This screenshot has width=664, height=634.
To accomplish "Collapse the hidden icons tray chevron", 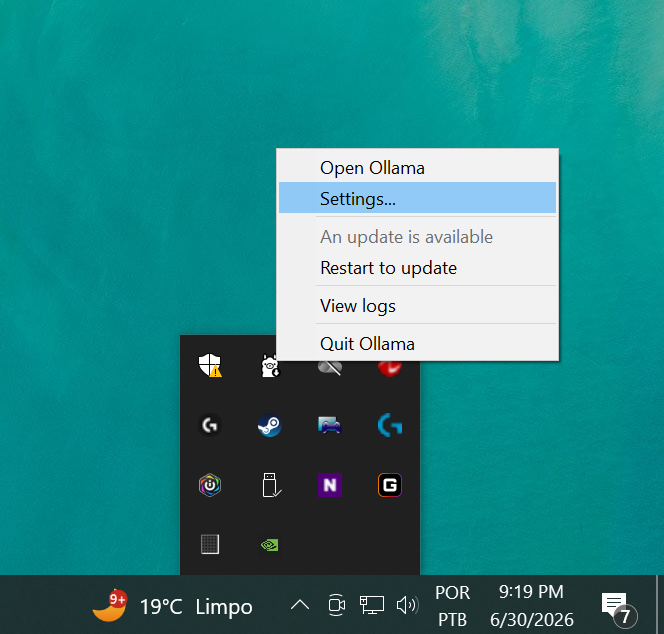I will click(300, 605).
